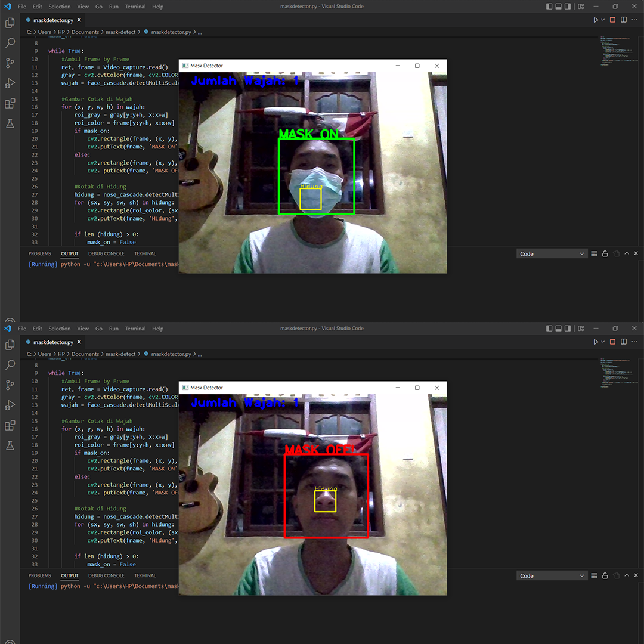Split the editor right in bottom window

624,342
